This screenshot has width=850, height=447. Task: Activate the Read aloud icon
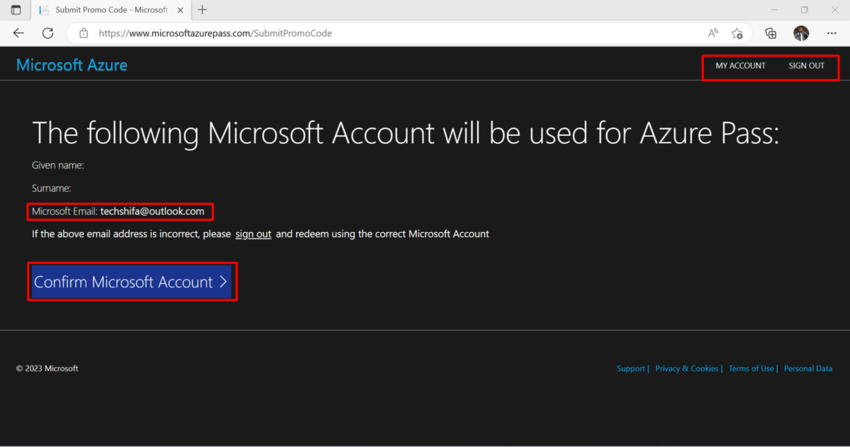pyautogui.click(x=713, y=33)
